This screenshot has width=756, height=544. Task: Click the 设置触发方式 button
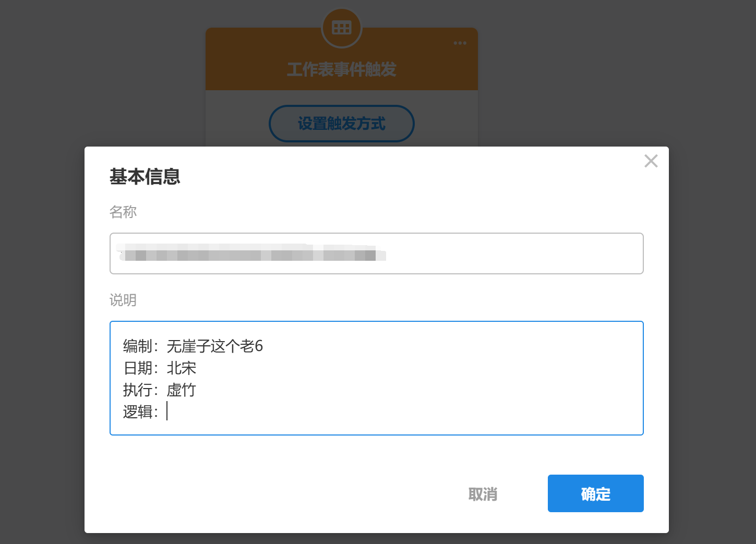tap(342, 124)
